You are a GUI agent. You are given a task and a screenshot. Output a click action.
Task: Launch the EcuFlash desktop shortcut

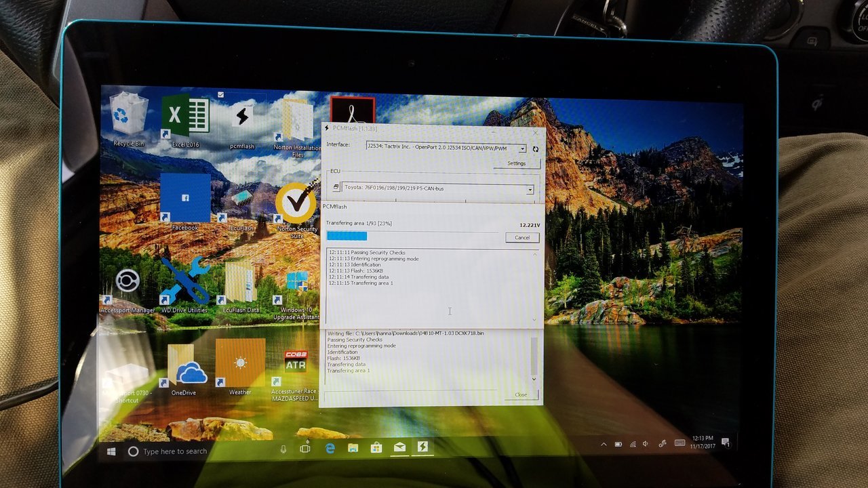pyautogui.click(x=242, y=209)
